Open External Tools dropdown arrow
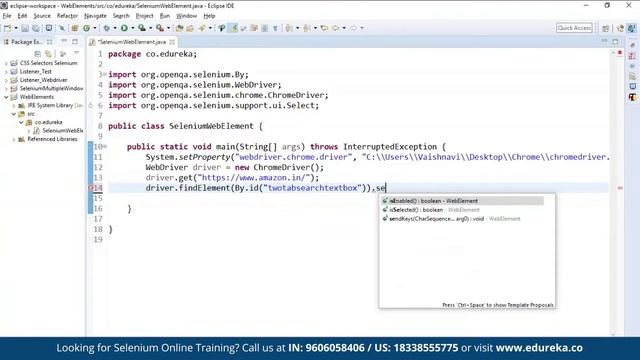 [x=169, y=28]
